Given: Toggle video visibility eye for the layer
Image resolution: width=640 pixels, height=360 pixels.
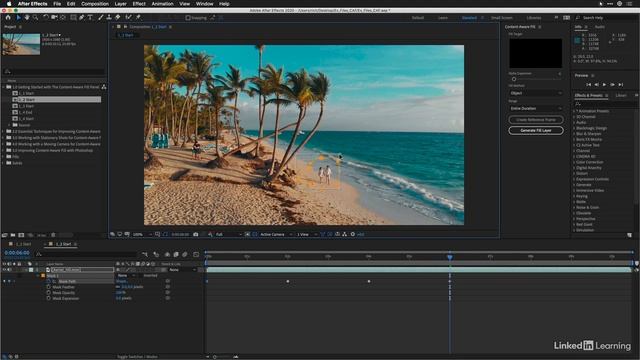Looking at the screenshot, I should tap(4, 270).
